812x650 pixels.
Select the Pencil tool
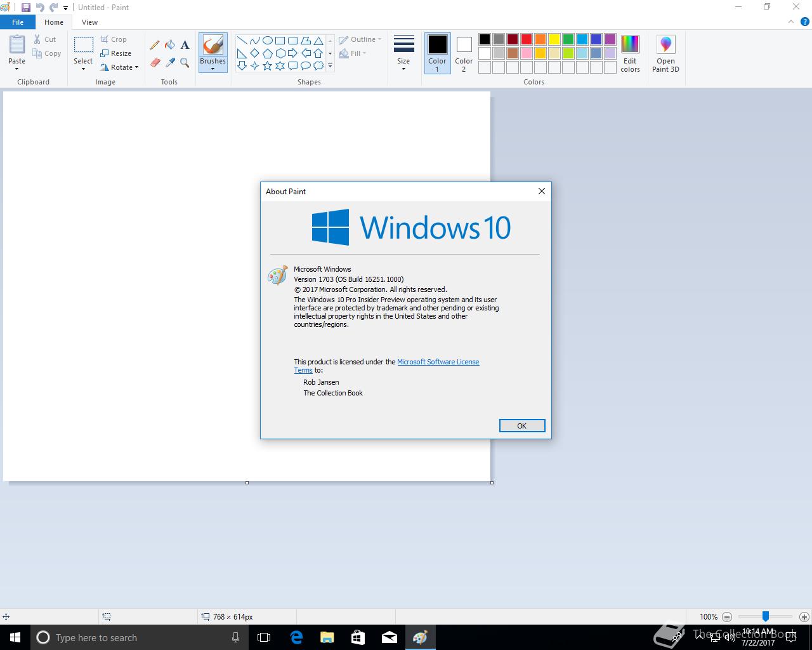(155, 45)
